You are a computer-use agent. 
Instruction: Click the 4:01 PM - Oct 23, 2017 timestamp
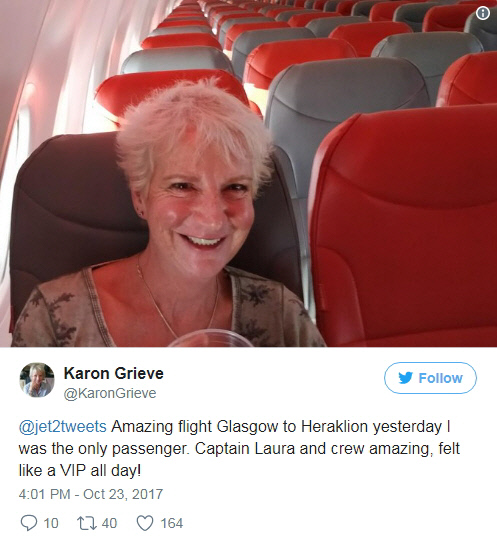click(x=91, y=494)
